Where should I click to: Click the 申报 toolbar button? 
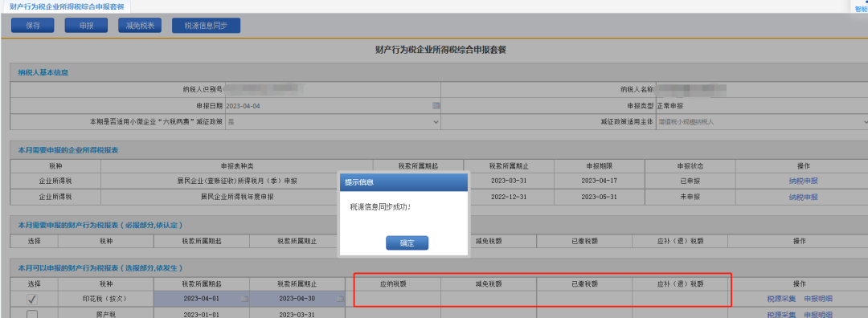(x=86, y=26)
